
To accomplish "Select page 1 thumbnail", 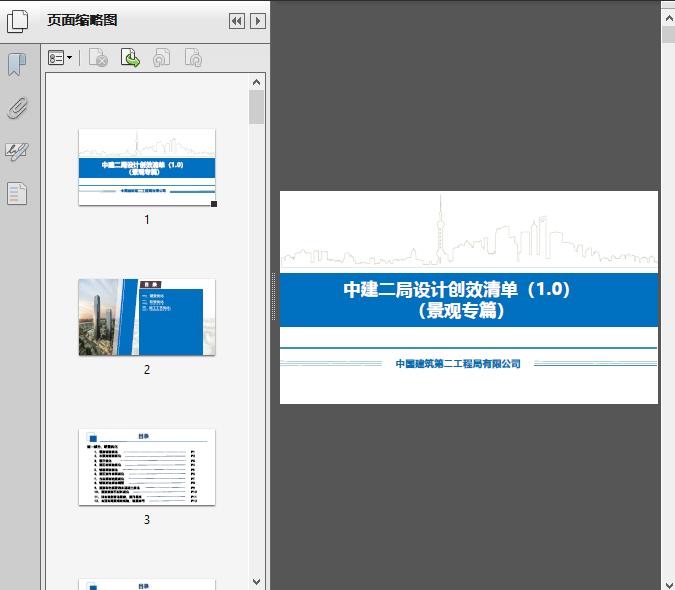I will click(147, 167).
